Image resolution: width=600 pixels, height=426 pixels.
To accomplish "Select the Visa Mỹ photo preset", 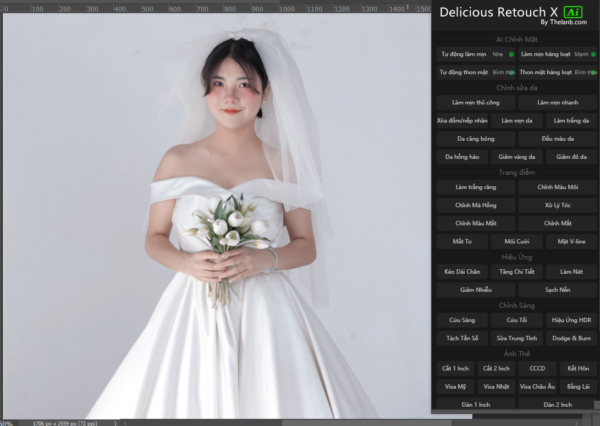I will (455, 386).
